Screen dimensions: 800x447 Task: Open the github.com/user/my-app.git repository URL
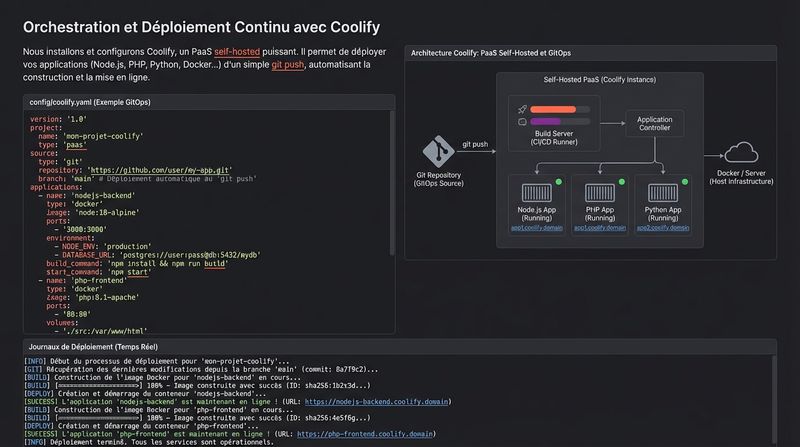click(160, 170)
